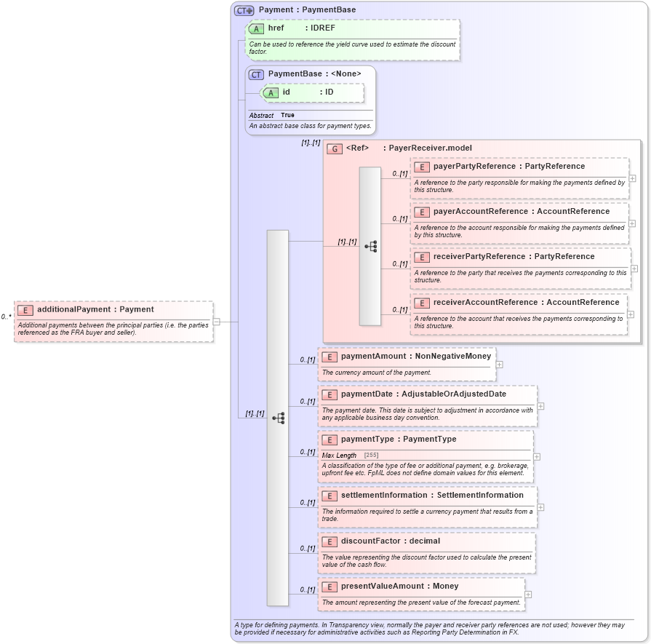
Task: Select 'paymentDate : AdjustableOrAdjustedDate' text
Action: (x=423, y=394)
